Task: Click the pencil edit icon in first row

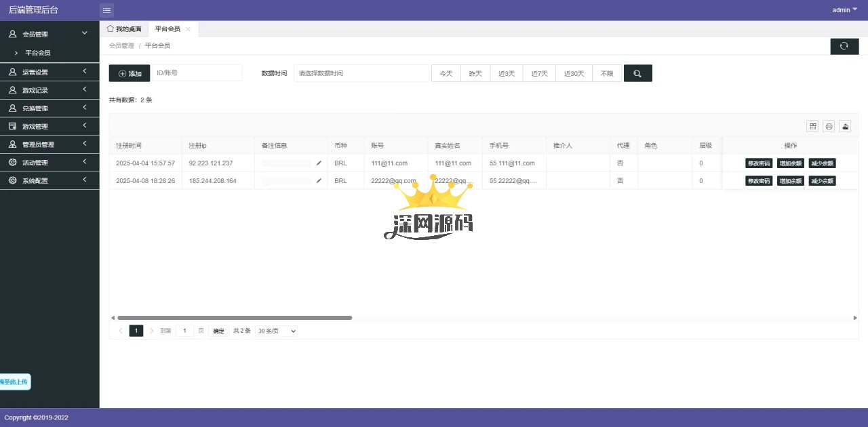Action: point(319,163)
